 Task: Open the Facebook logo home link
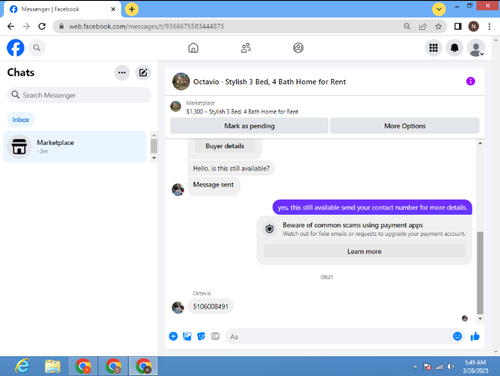coord(16,48)
